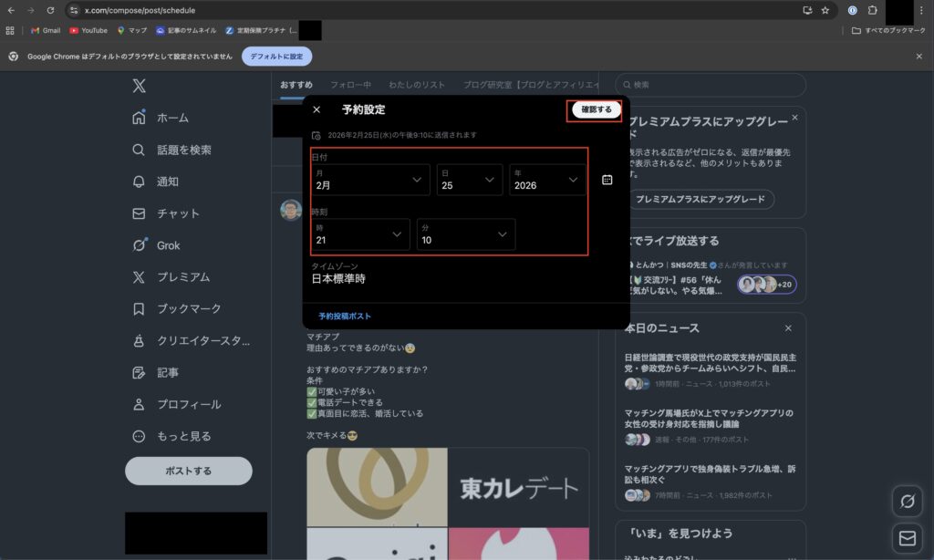Select the おすすめ tab
Viewport: 934px width, 560px height.
pos(298,84)
